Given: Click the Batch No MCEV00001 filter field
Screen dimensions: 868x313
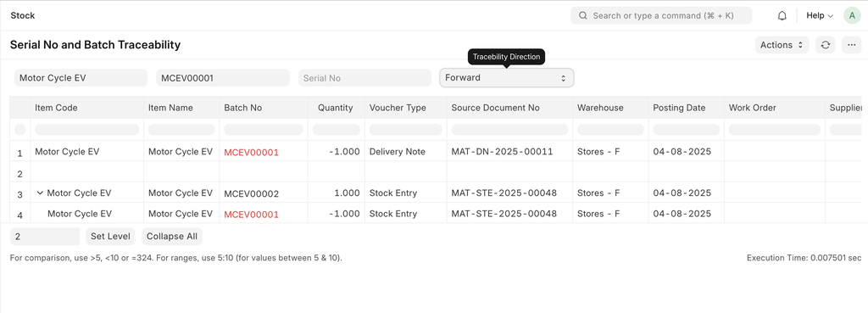Looking at the screenshot, I should point(223,78).
